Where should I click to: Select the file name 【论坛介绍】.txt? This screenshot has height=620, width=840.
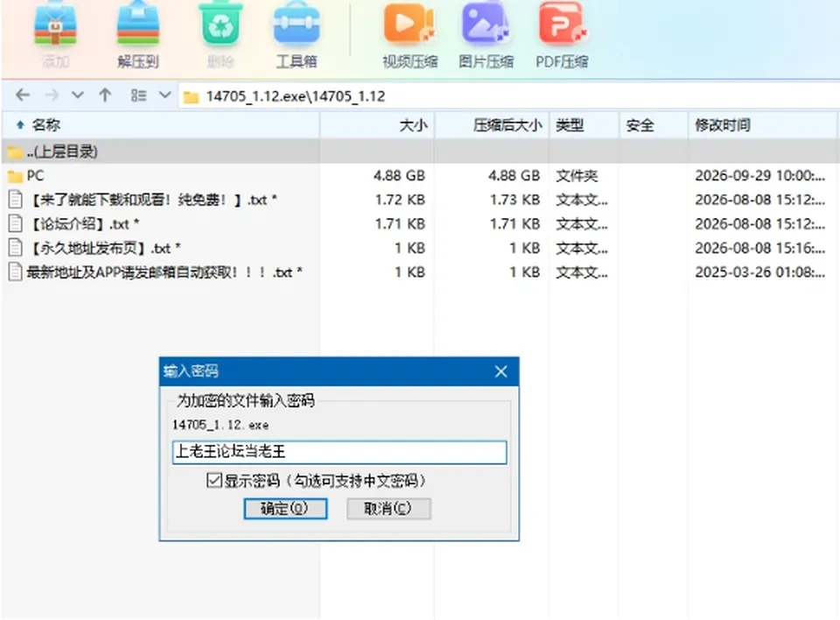pos(83,223)
